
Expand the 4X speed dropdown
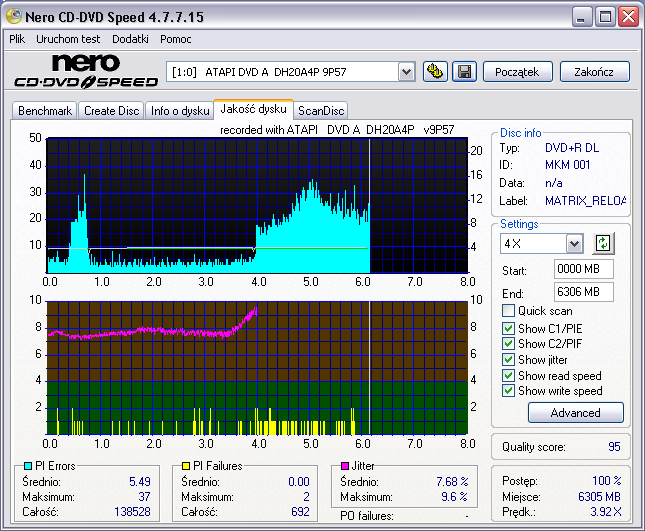574,244
